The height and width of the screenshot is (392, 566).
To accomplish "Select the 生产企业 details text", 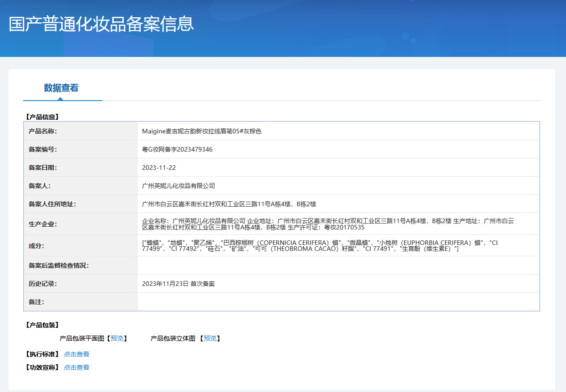I will tap(328, 224).
